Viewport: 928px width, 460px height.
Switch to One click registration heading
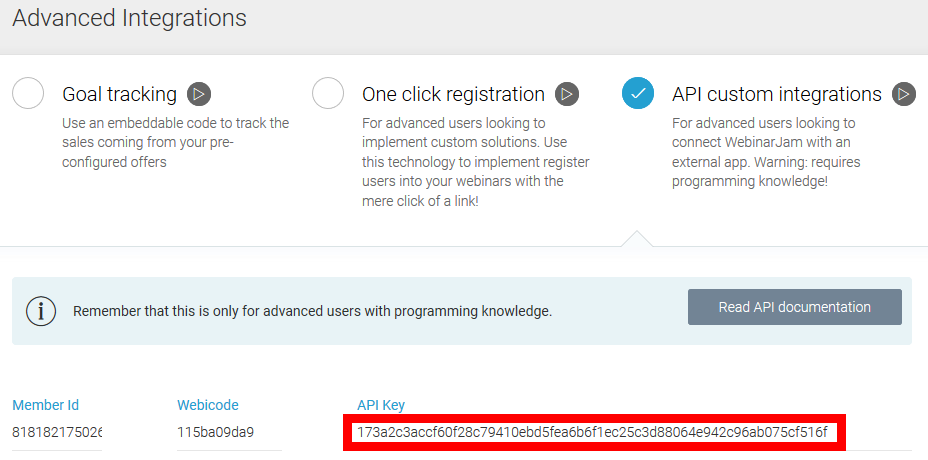[x=453, y=94]
